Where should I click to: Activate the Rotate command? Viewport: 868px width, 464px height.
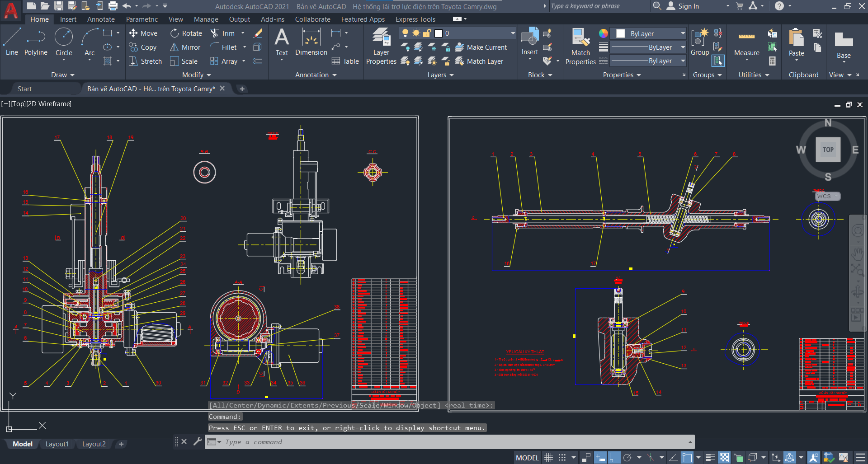click(x=186, y=33)
